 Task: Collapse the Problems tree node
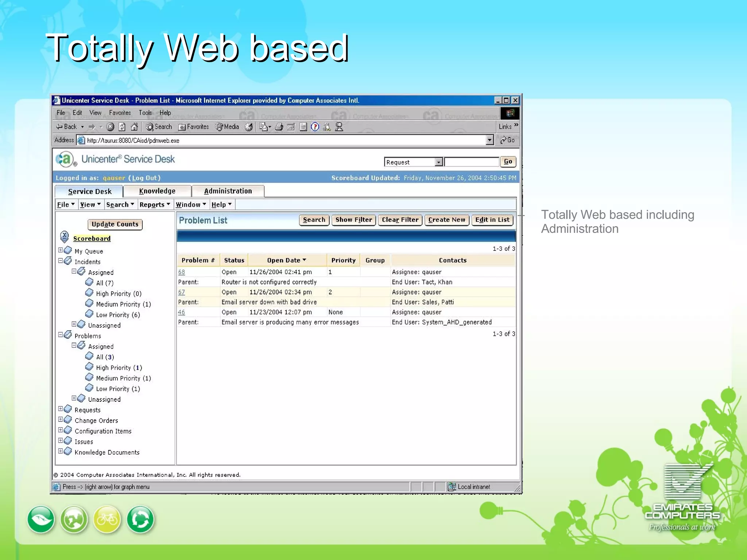[x=61, y=335]
